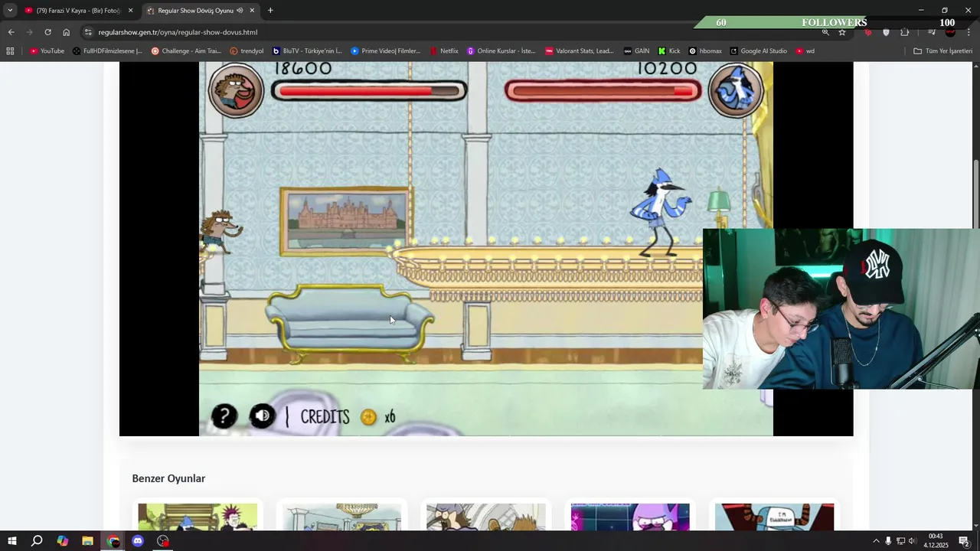
Task: Click Mordecai's portrait icon beside the right health bar
Action: click(736, 91)
